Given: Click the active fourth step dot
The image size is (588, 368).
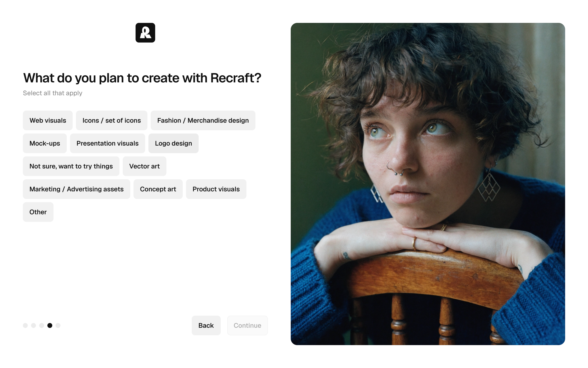Looking at the screenshot, I should click(x=50, y=325).
